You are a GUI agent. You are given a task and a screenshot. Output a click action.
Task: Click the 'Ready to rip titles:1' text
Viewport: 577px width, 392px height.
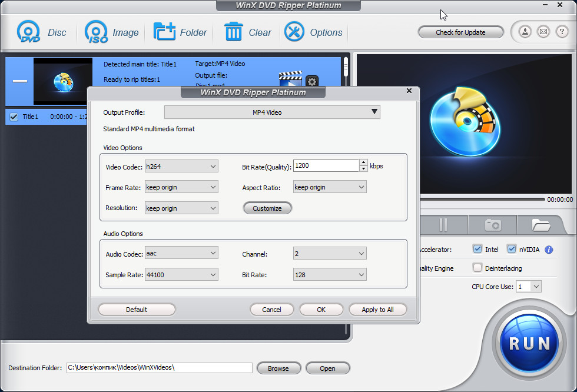pos(132,79)
